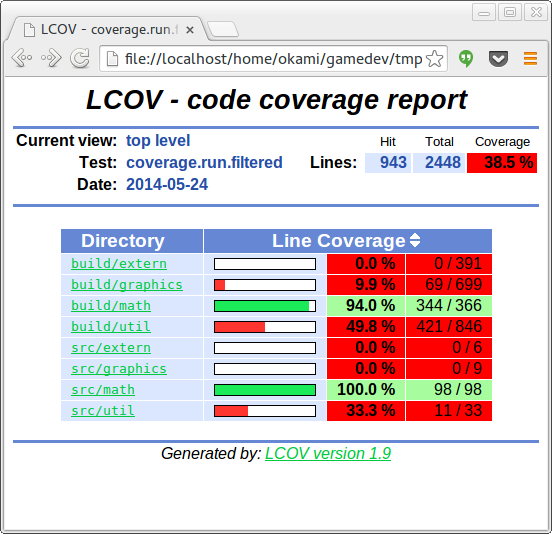Screen dimensions: 552x534
Task: Open the src/util directory link
Action: pyautogui.click(x=103, y=411)
